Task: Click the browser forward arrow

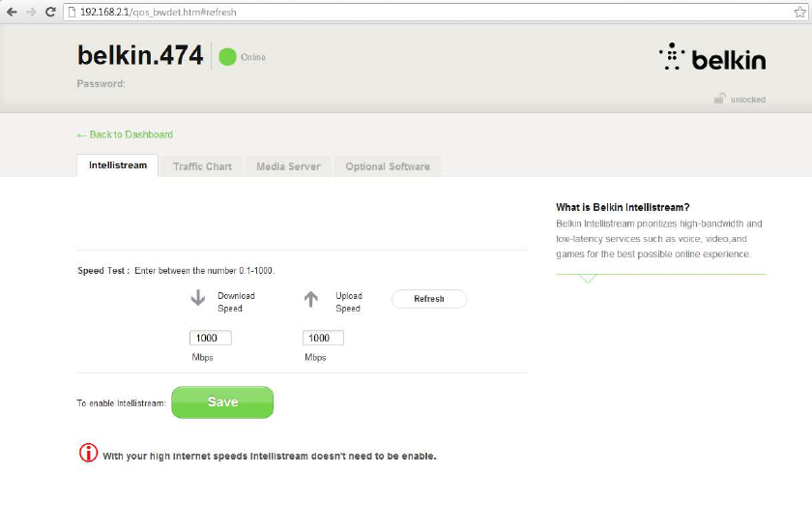Action: [x=31, y=12]
